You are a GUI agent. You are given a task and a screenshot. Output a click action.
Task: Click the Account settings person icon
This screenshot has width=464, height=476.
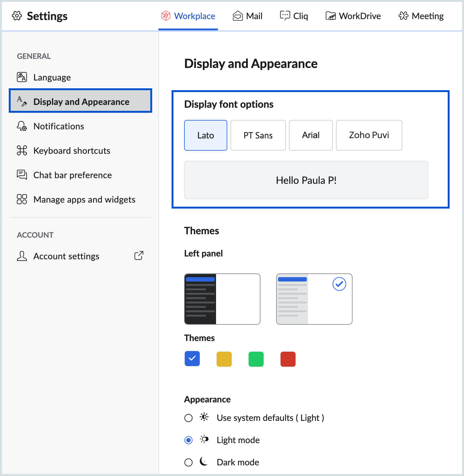coord(22,256)
